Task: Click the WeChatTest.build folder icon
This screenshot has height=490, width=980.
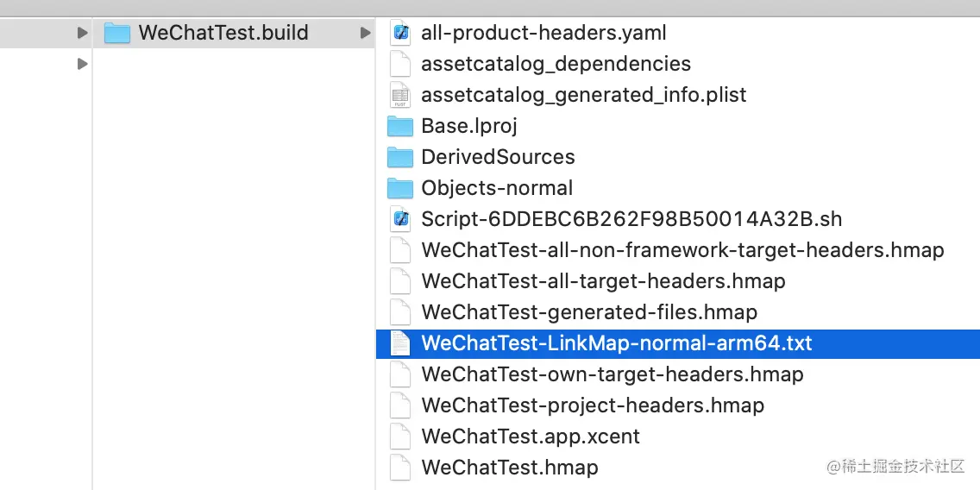Action: [116, 33]
